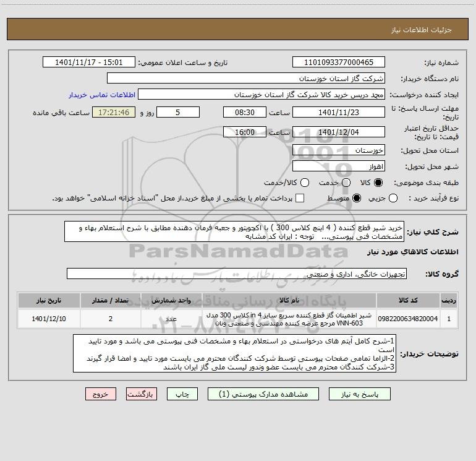Click product code 0982200634820004 cell
The height and width of the screenshot is (461, 476).
[x=408, y=319]
